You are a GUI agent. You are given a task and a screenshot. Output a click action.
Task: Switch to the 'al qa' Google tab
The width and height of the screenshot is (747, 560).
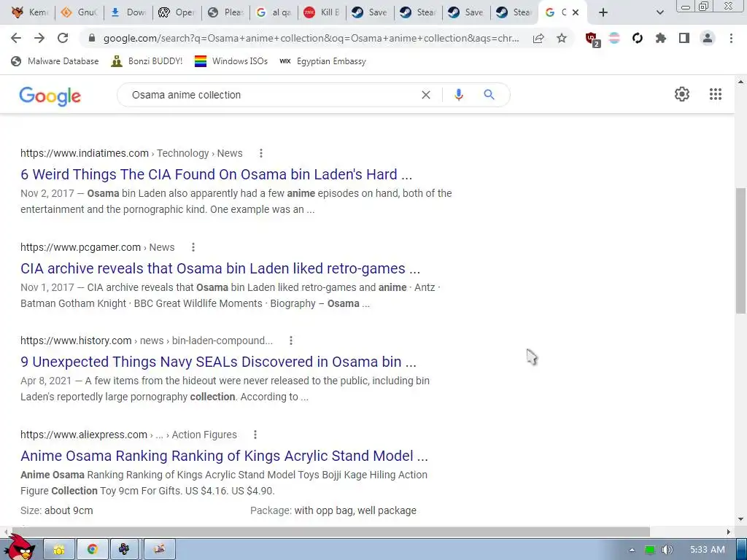(x=274, y=12)
